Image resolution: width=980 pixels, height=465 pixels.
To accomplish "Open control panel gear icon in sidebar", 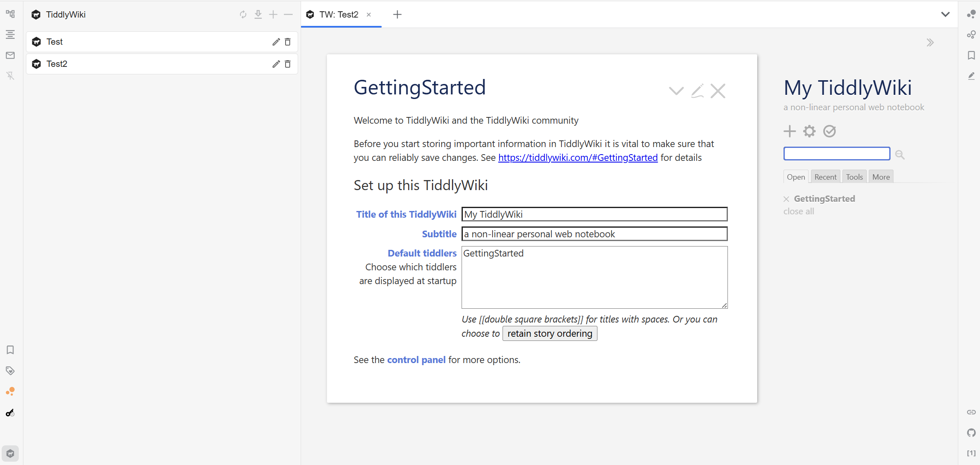I will tap(809, 131).
